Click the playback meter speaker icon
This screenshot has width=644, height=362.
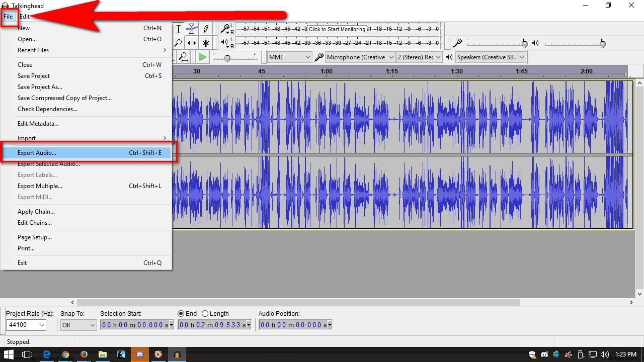click(225, 43)
